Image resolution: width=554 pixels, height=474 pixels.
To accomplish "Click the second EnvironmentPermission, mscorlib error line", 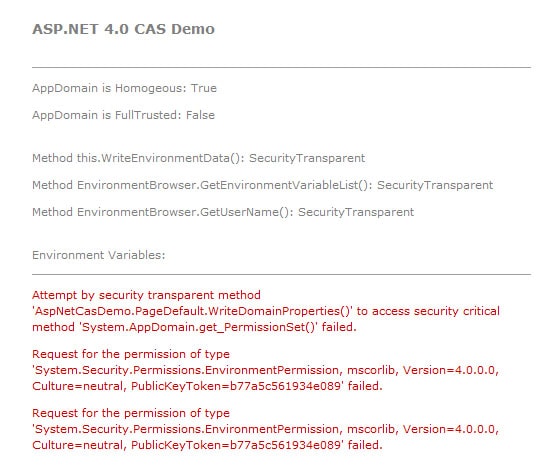I will tap(265, 429).
